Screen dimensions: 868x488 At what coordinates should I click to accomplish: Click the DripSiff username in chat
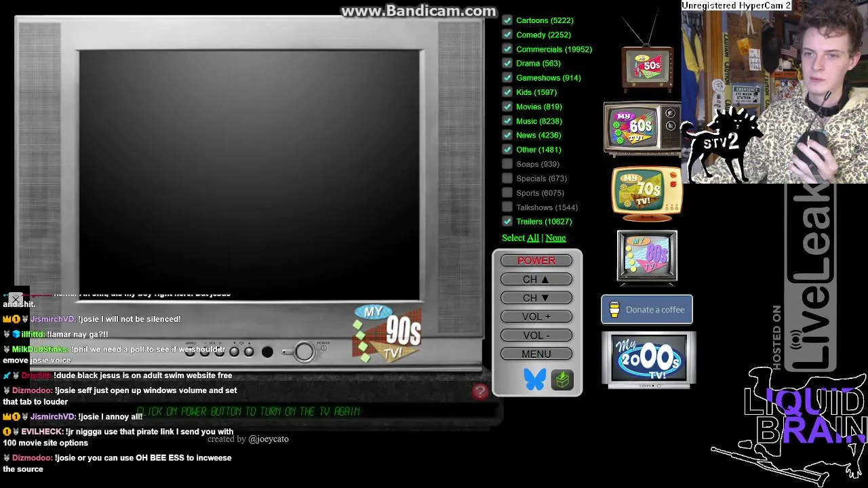pos(36,375)
